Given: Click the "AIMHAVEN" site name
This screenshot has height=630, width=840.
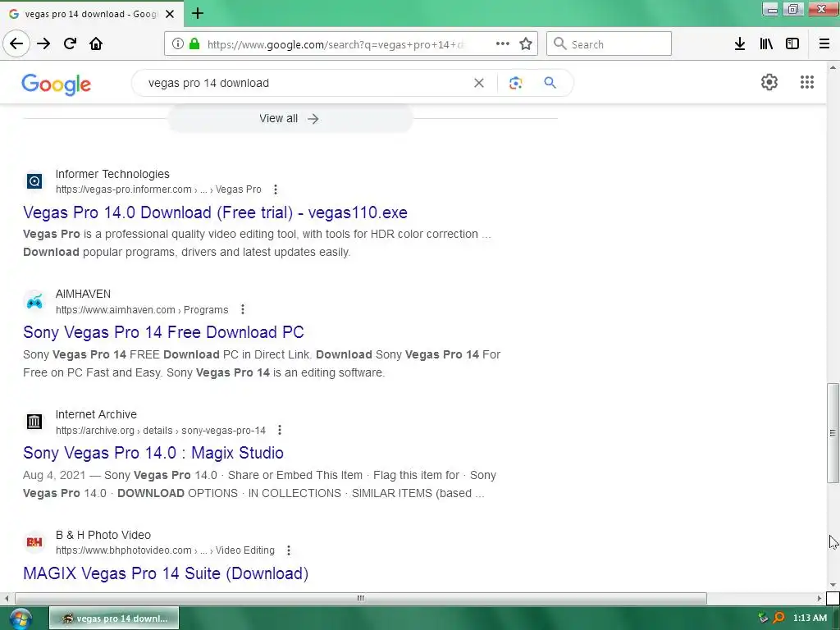Looking at the screenshot, I should click(x=83, y=294).
